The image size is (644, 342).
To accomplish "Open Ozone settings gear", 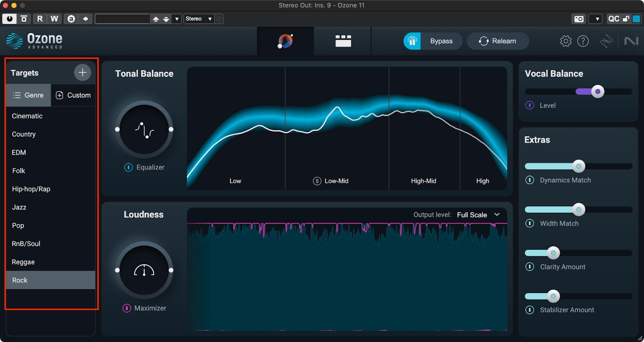I will coord(566,41).
